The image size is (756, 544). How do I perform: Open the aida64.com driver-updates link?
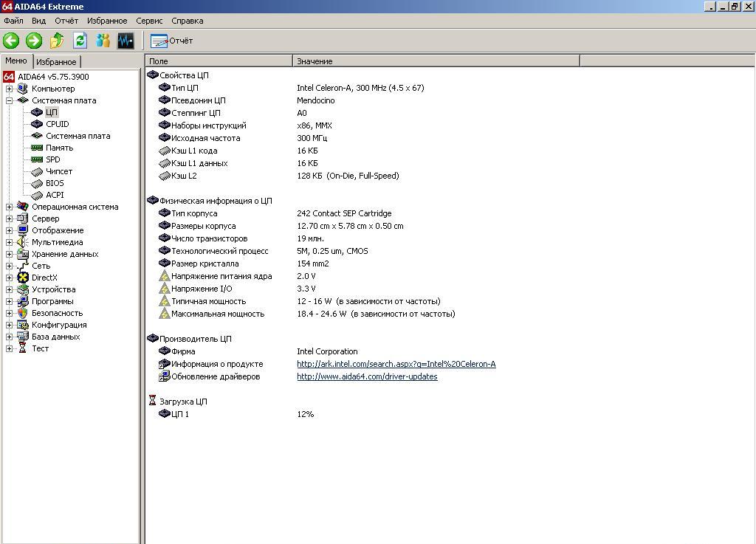tap(367, 376)
